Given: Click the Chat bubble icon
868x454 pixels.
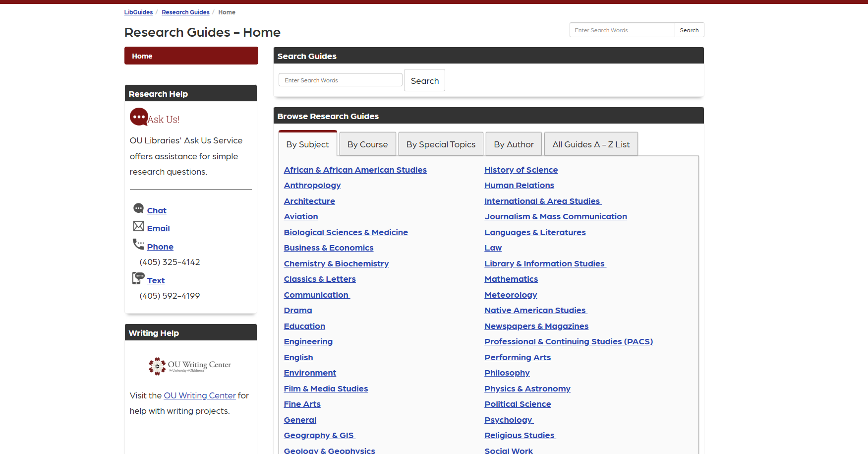Looking at the screenshot, I should 138,208.
